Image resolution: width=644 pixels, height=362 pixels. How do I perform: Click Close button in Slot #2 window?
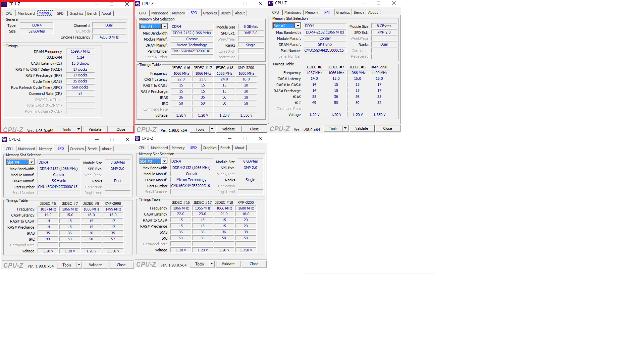(x=387, y=128)
